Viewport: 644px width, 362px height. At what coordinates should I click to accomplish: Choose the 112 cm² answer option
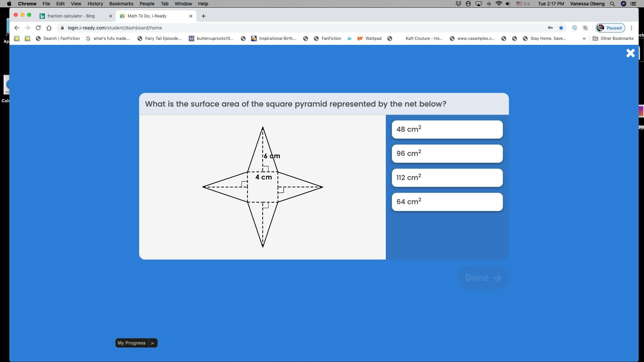coord(447,178)
